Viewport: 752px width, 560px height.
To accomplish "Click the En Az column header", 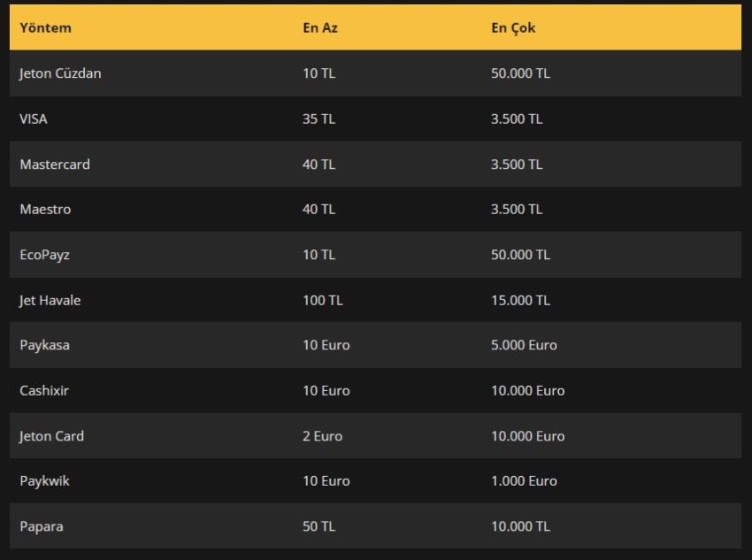I will (319, 27).
